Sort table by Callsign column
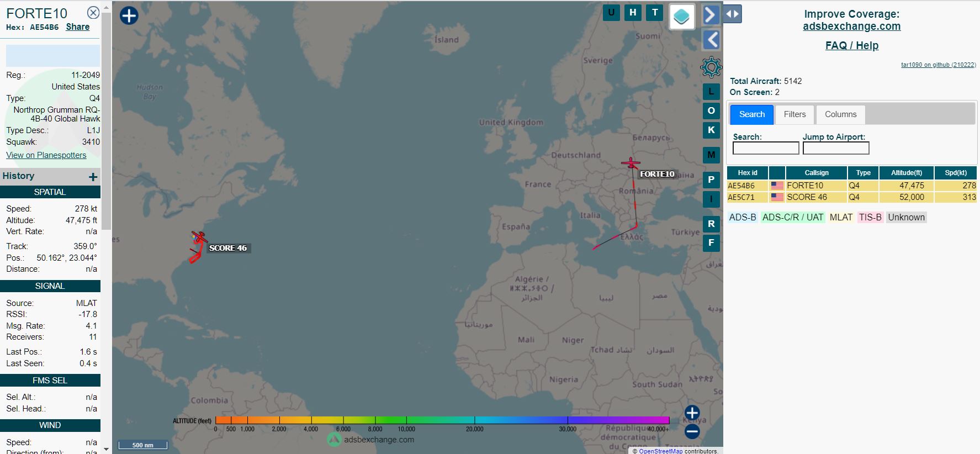The image size is (980, 454). tap(816, 173)
